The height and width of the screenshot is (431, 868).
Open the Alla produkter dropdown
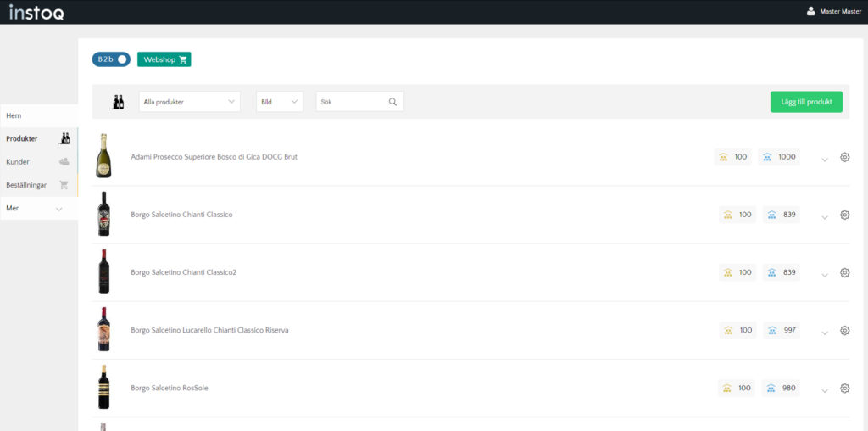190,102
